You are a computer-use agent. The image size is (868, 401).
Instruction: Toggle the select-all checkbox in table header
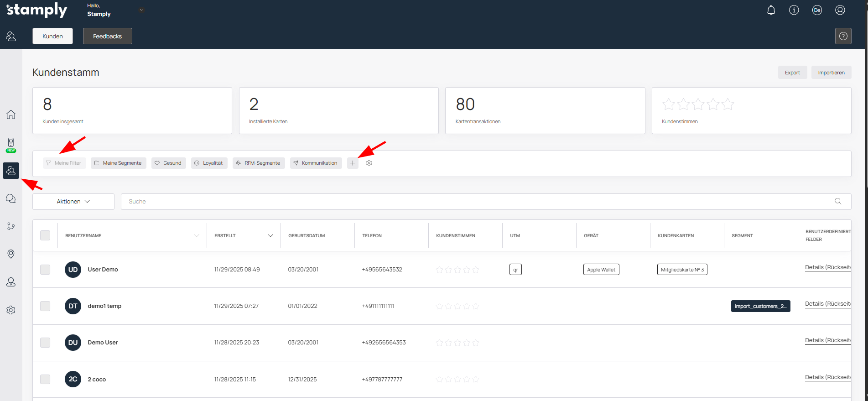pos(45,235)
